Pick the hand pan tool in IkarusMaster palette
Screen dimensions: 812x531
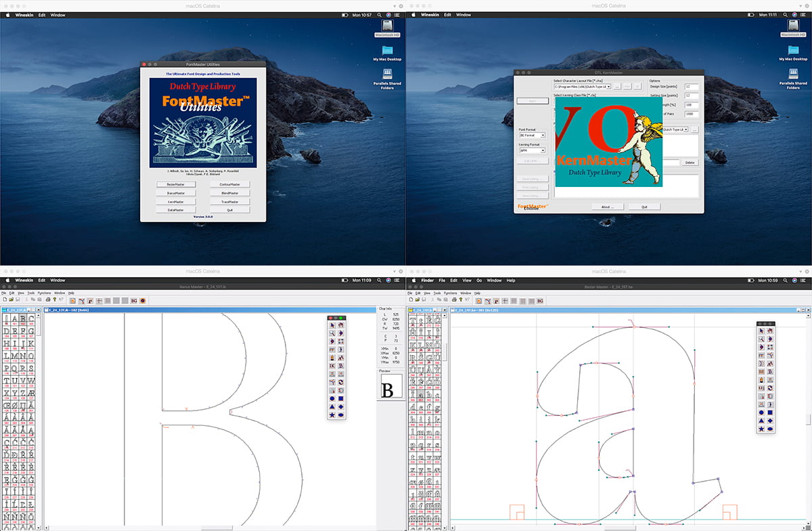(x=340, y=325)
